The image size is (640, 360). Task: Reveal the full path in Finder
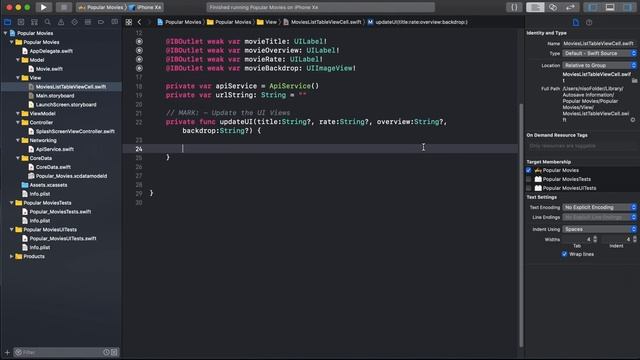point(633,120)
